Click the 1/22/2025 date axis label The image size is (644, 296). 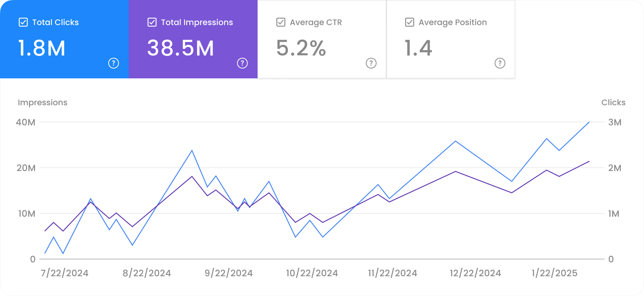tap(554, 273)
